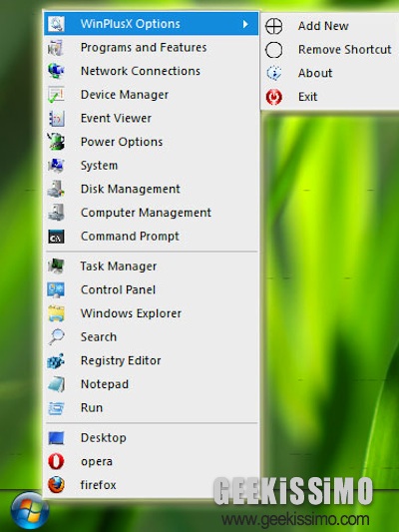Expand the WinPlusX Options submenu arrow
This screenshot has height=532, width=399.
point(245,24)
